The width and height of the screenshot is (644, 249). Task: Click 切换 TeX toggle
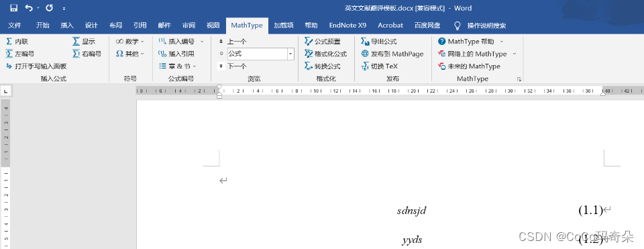(x=379, y=66)
